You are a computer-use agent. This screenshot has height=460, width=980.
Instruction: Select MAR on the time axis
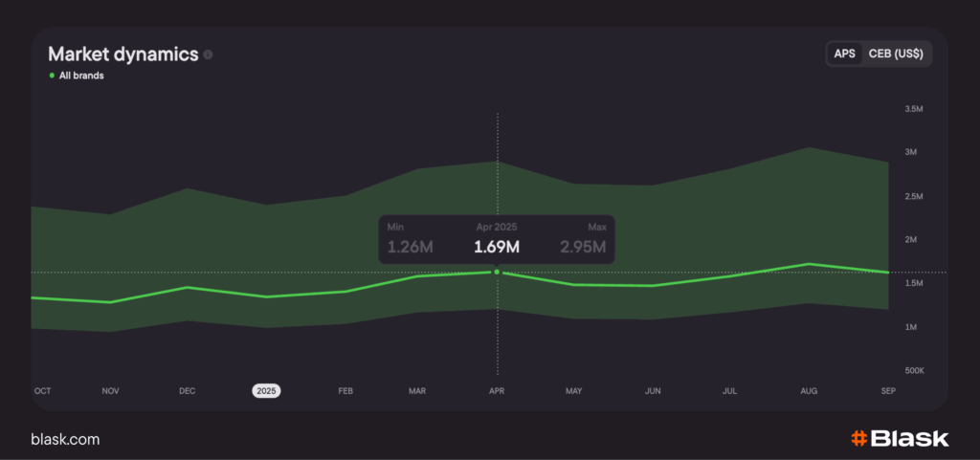(417, 391)
